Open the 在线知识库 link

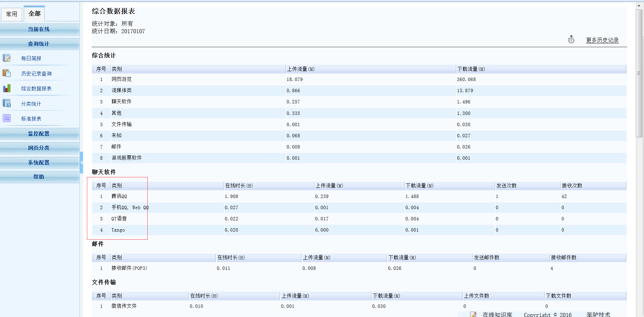497,314
